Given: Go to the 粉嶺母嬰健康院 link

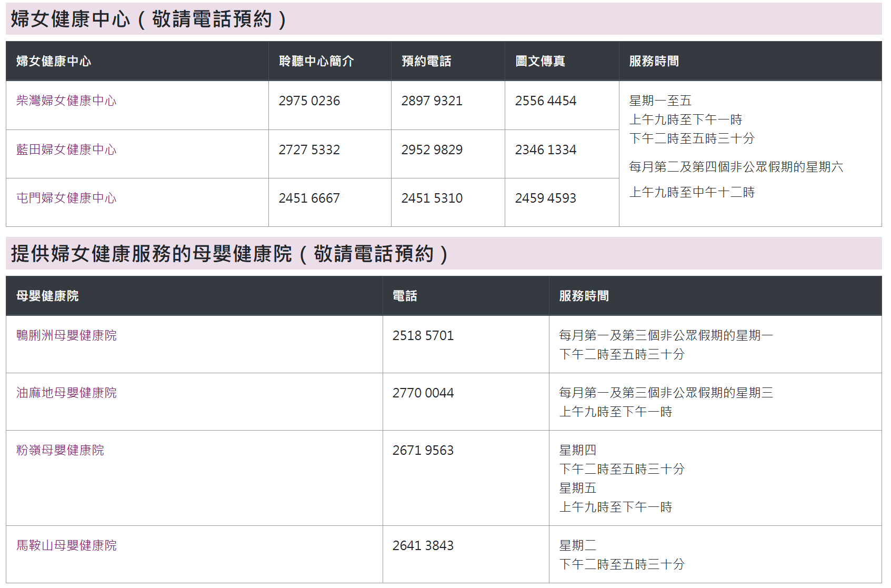Looking at the screenshot, I should [x=60, y=450].
